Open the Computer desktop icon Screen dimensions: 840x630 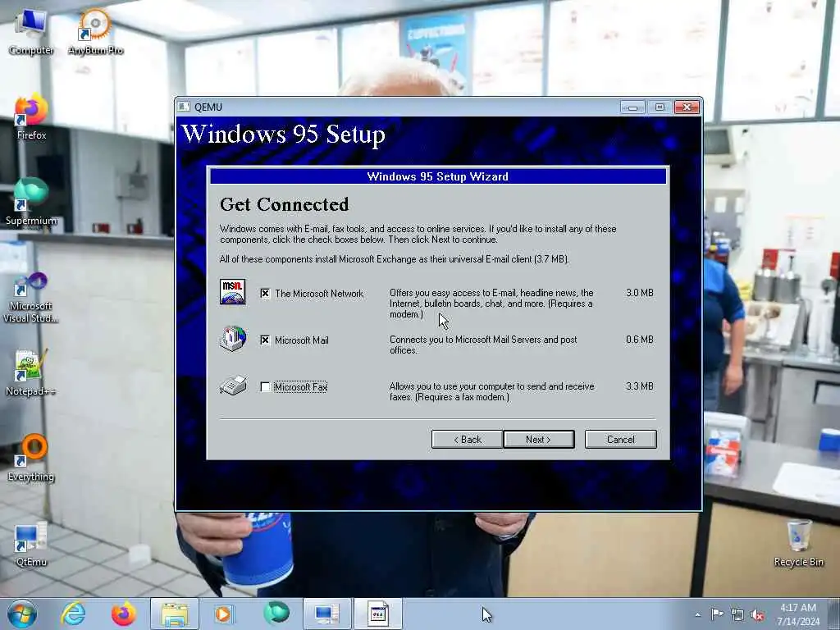(31, 32)
